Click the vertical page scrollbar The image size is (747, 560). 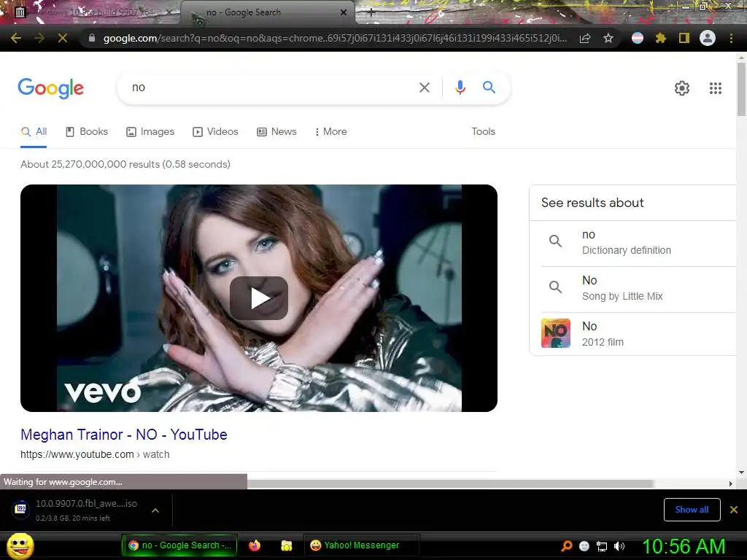pos(741,88)
